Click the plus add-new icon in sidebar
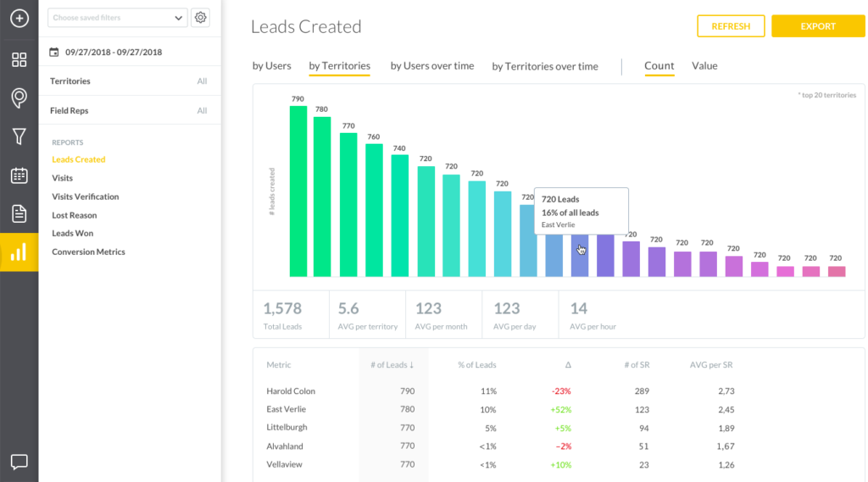This screenshot has height=482, width=868. coord(19,19)
